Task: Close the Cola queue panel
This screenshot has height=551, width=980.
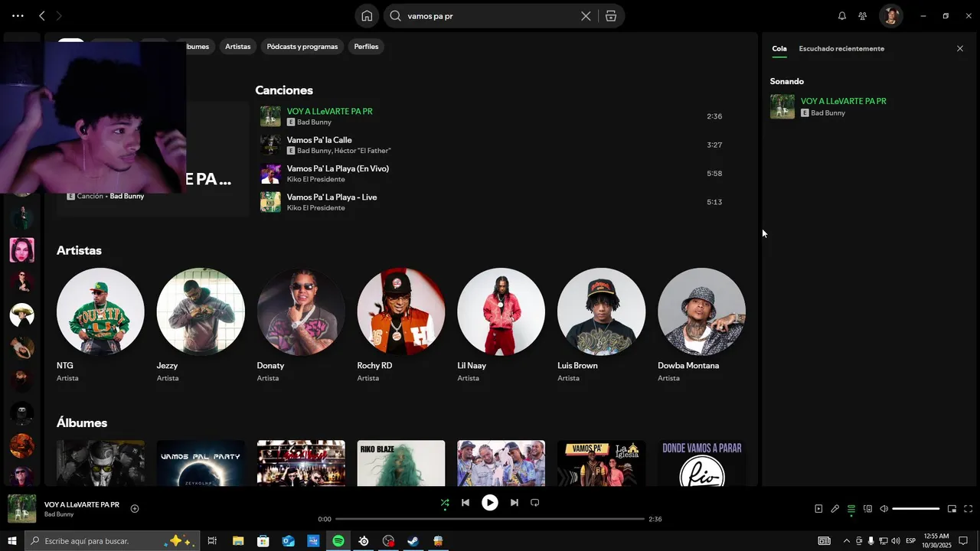Action: [x=960, y=48]
